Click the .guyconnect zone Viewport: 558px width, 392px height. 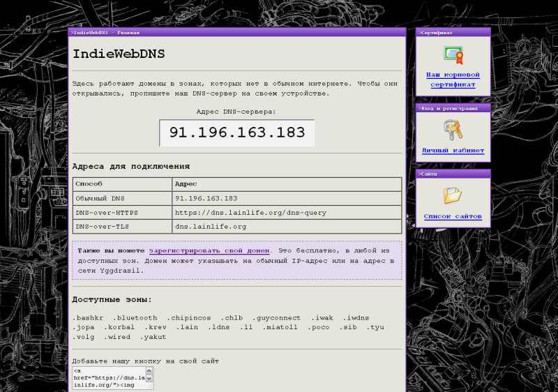click(x=276, y=318)
